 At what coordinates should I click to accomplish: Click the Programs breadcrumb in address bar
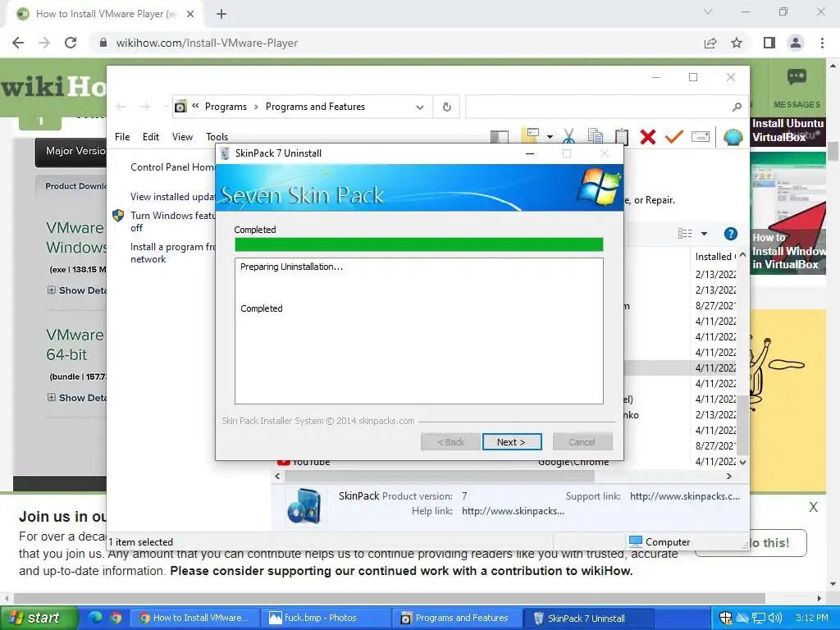click(x=226, y=107)
